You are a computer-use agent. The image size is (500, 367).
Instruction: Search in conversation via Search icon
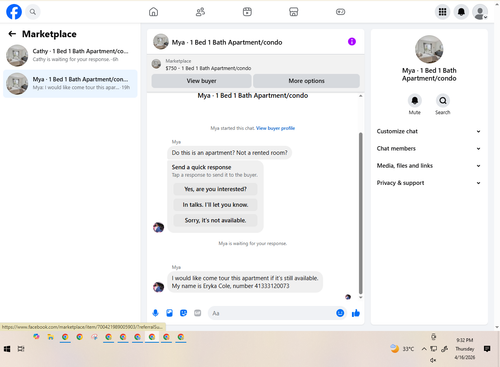pos(443,100)
